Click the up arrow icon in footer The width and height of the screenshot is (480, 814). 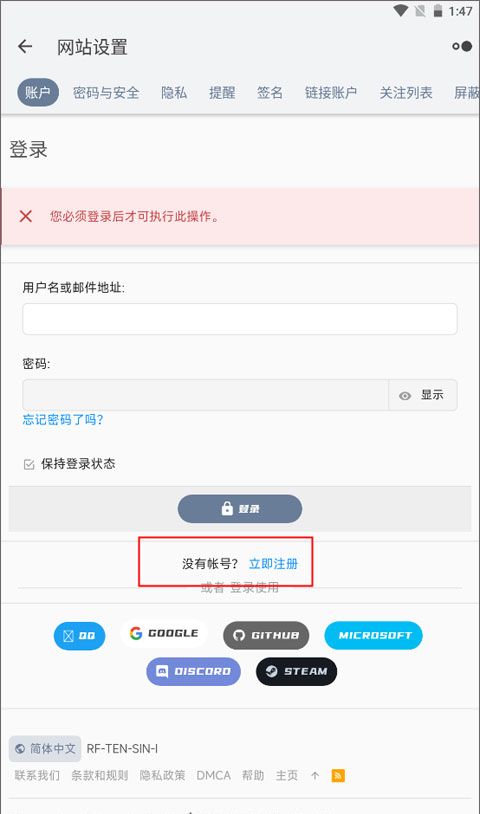click(x=315, y=776)
